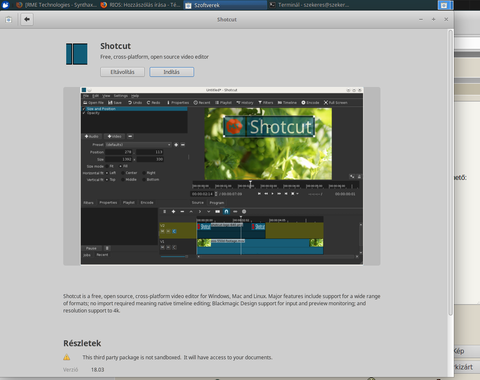Click the Eltávolítás remove button
Screen dimensions: 480x380
click(122, 72)
